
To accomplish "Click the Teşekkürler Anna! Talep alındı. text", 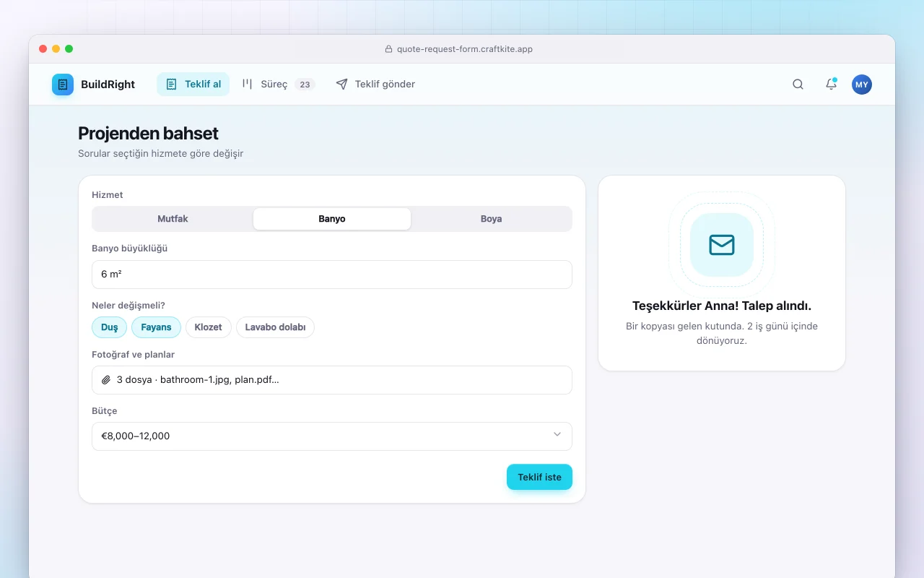I will click(x=722, y=306).
